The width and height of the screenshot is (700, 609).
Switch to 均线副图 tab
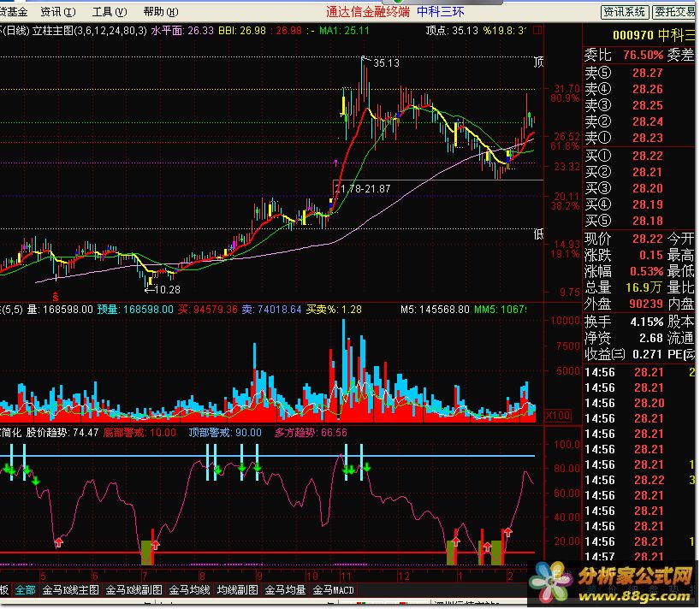click(x=237, y=590)
